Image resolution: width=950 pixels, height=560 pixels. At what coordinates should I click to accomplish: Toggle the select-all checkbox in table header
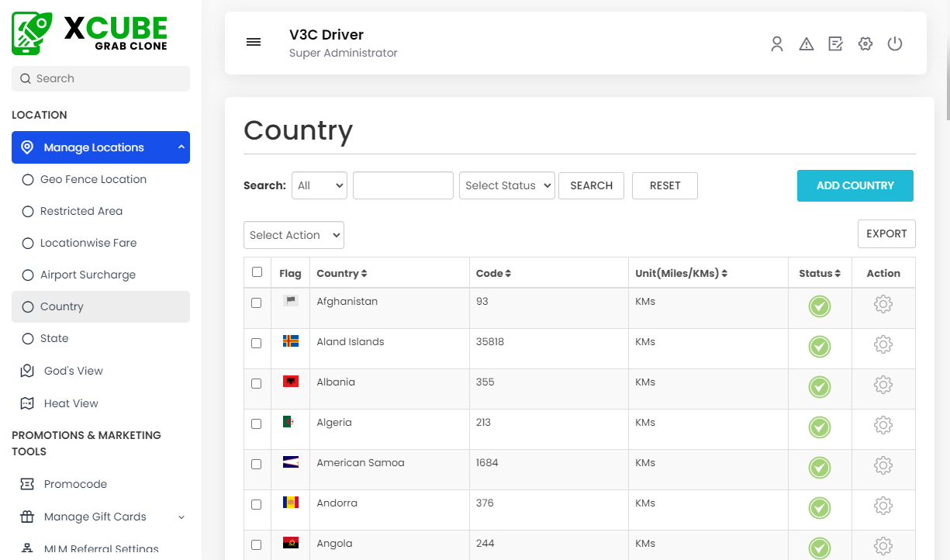point(256,272)
